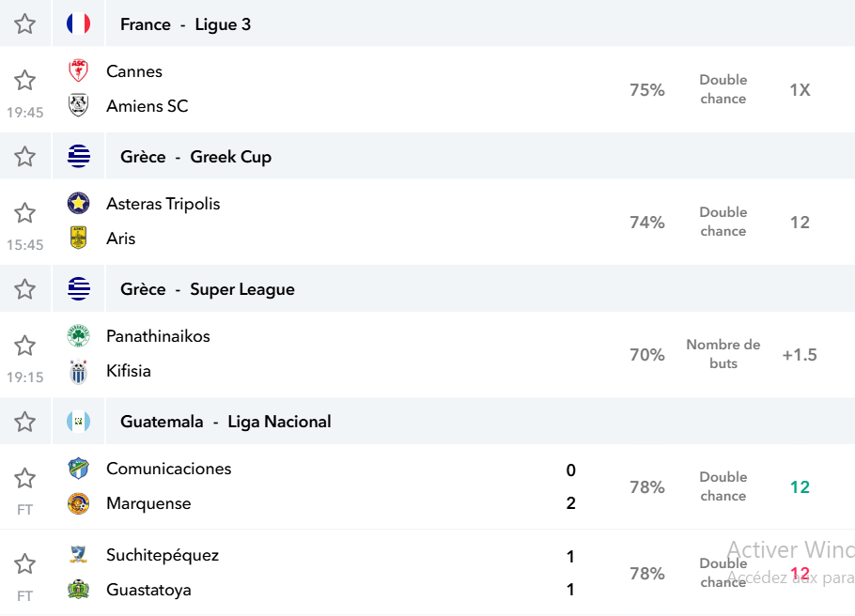Click the France flag icon
This screenshot has width=855, height=616.
79,24
